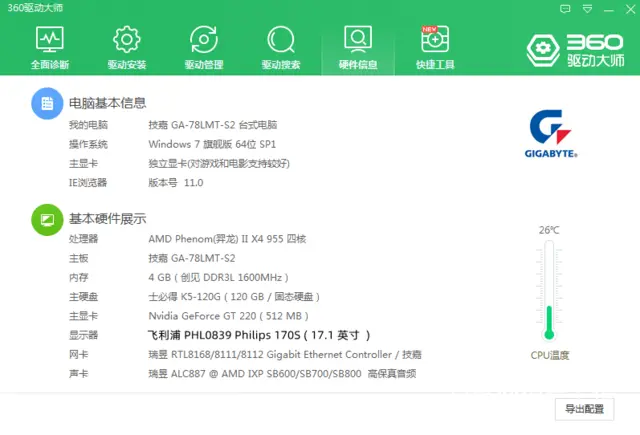Image resolution: width=640 pixels, height=435 pixels.
Task: Open the 驱动安装 gear icon
Action: [x=127, y=39]
